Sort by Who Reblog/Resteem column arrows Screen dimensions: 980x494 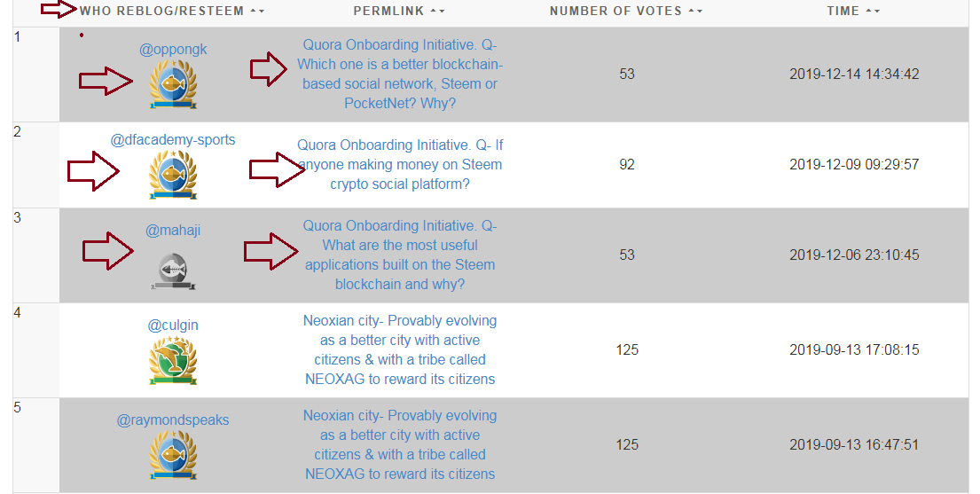pos(257,12)
